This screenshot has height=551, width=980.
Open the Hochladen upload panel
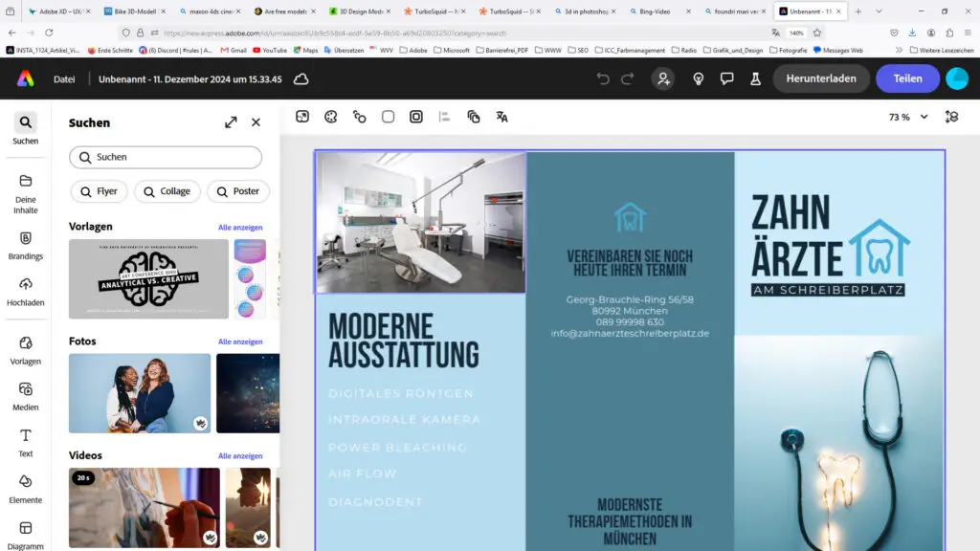(25, 292)
